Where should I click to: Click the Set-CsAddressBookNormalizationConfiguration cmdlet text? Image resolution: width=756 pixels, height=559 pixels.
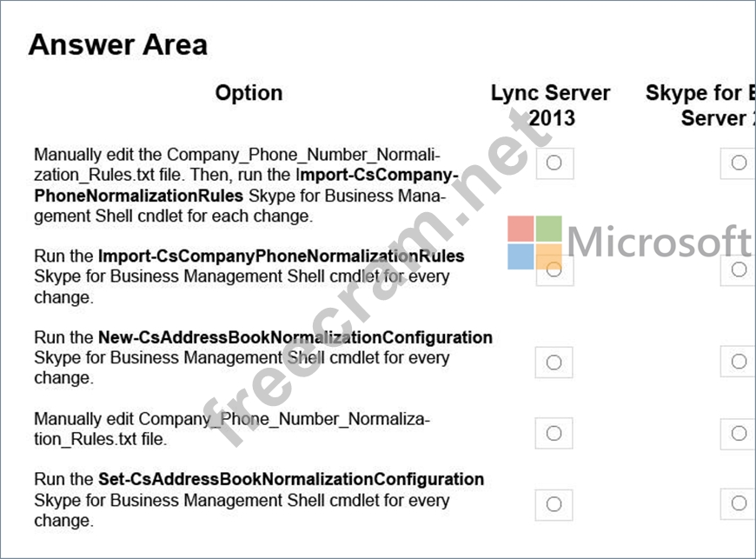coord(291,479)
